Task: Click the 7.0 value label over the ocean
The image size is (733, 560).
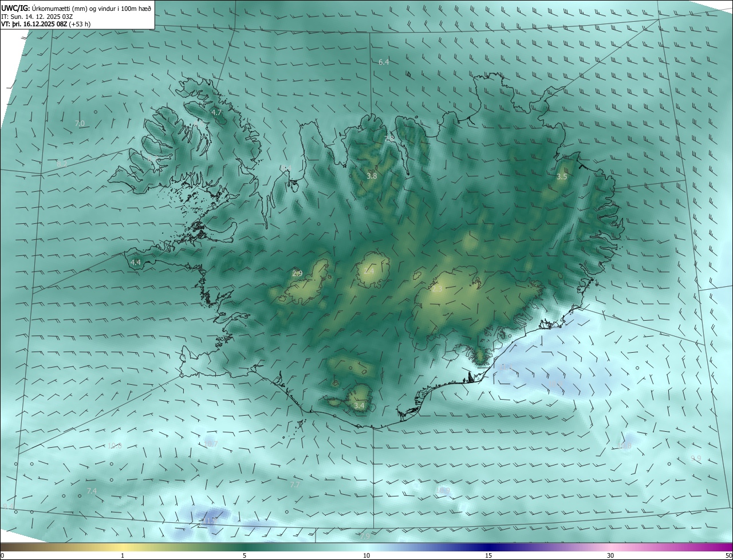Action: tap(80, 124)
